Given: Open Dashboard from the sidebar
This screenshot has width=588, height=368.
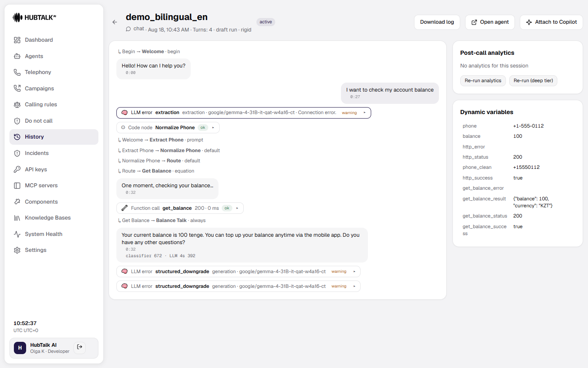Looking at the screenshot, I should click(x=53, y=40).
